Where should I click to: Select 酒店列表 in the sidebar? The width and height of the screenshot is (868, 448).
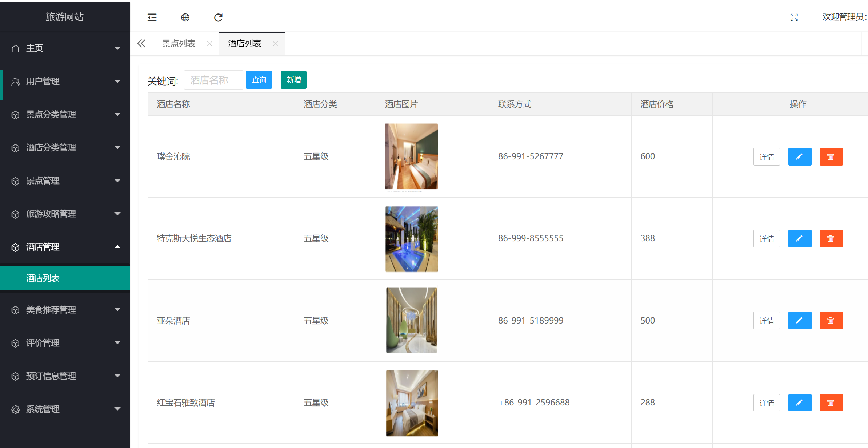pyautogui.click(x=65, y=278)
